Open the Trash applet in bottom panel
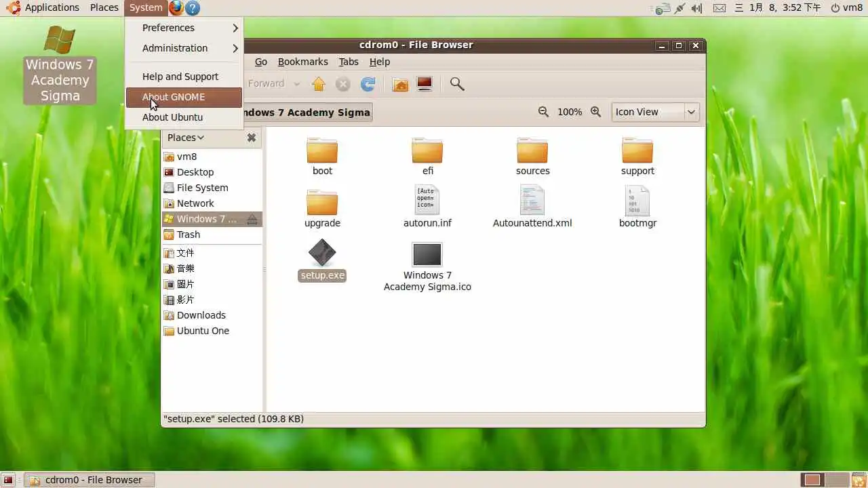 coord(859,480)
